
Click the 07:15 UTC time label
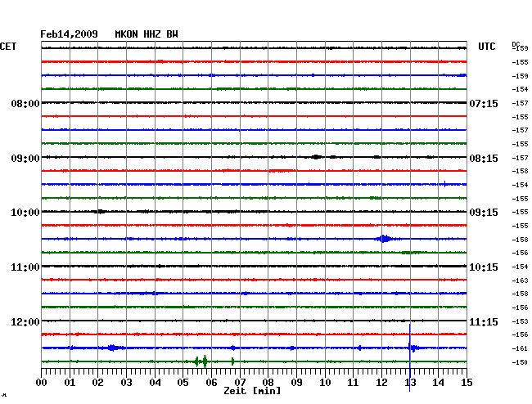484,103
